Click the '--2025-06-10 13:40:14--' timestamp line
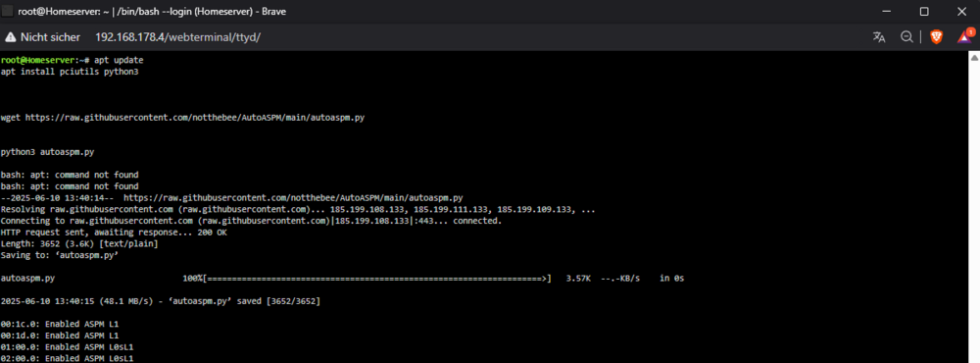Image resolution: width=980 pixels, height=363 pixels. pos(232,198)
